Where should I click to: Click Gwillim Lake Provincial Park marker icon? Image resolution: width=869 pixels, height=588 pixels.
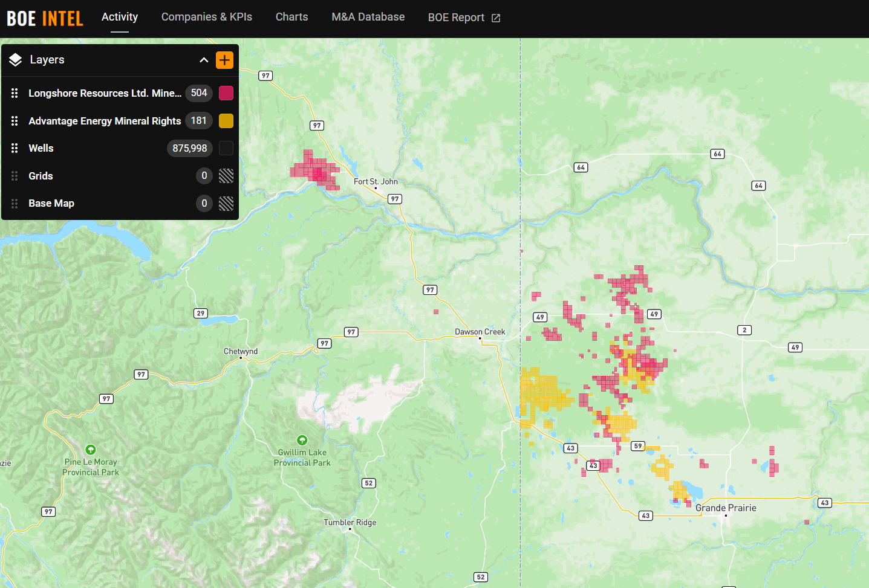point(302,440)
